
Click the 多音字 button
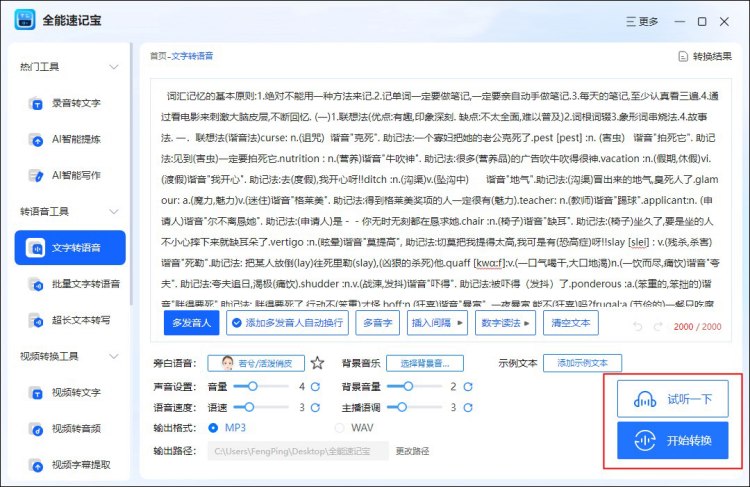click(377, 323)
